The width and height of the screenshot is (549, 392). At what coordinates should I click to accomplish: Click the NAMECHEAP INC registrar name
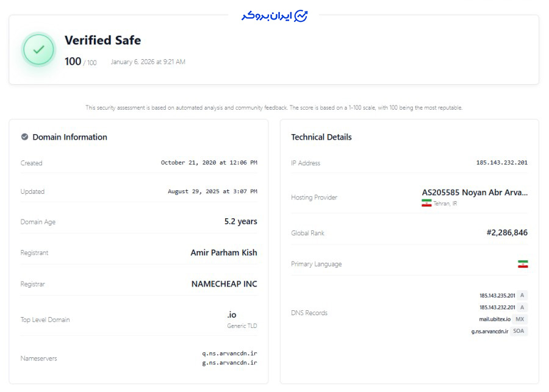224,283
